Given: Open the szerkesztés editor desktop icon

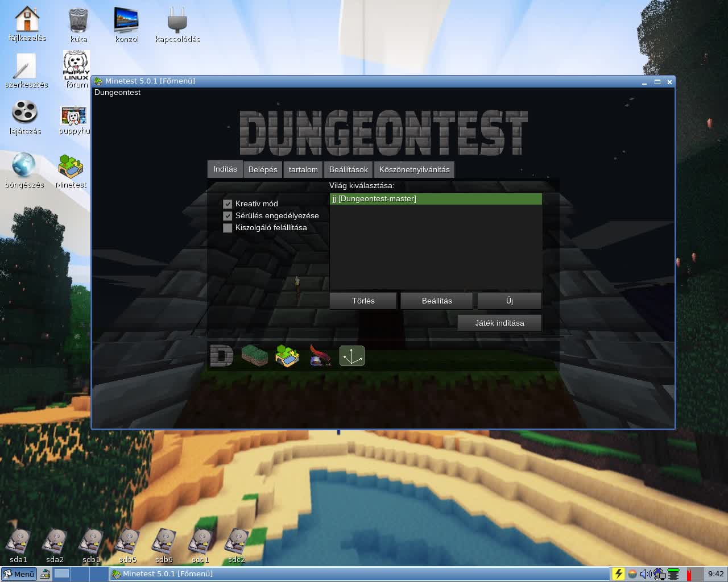Looking at the screenshot, I should click(x=26, y=71).
